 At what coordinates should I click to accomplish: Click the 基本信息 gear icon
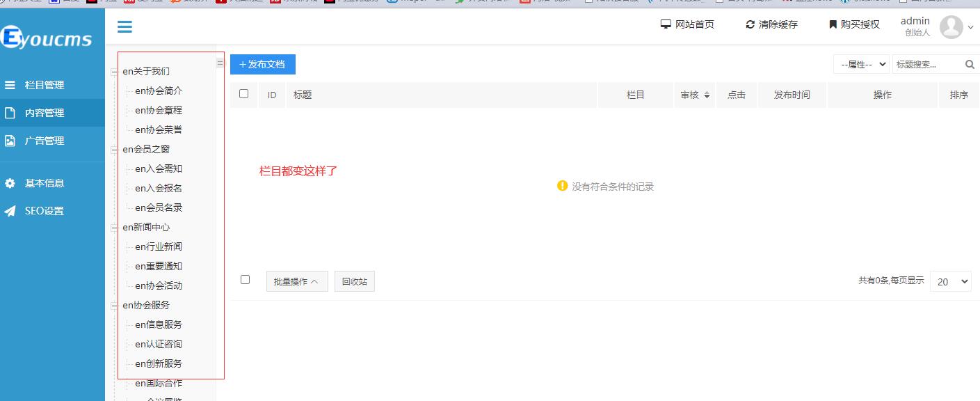(x=10, y=183)
